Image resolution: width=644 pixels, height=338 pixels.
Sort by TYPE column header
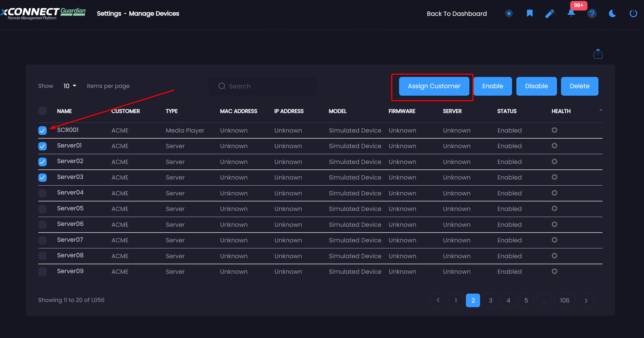tap(171, 111)
